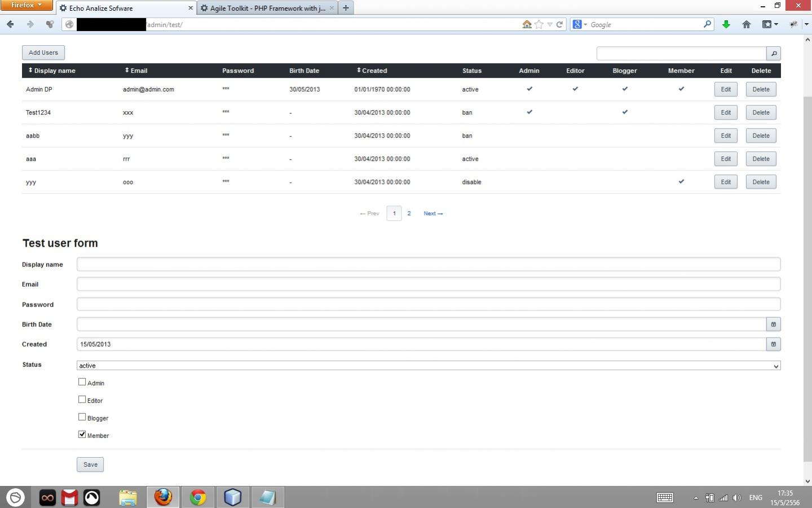The width and height of the screenshot is (812, 508).
Task: Click the search magnifier button above the users table
Action: 774,53
